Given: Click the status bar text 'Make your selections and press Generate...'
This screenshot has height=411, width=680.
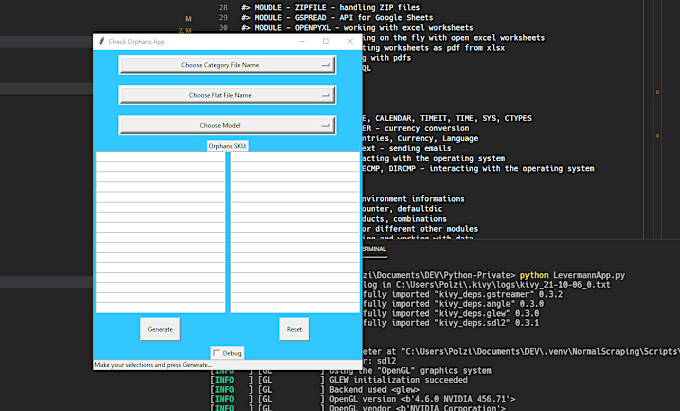Looking at the screenshot, I should 153,365.
